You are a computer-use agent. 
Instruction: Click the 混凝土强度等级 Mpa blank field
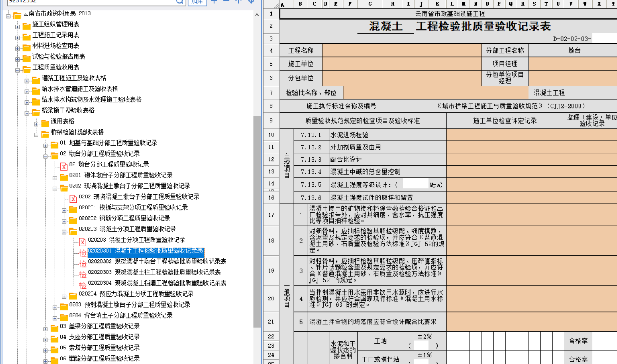(415, 185)
